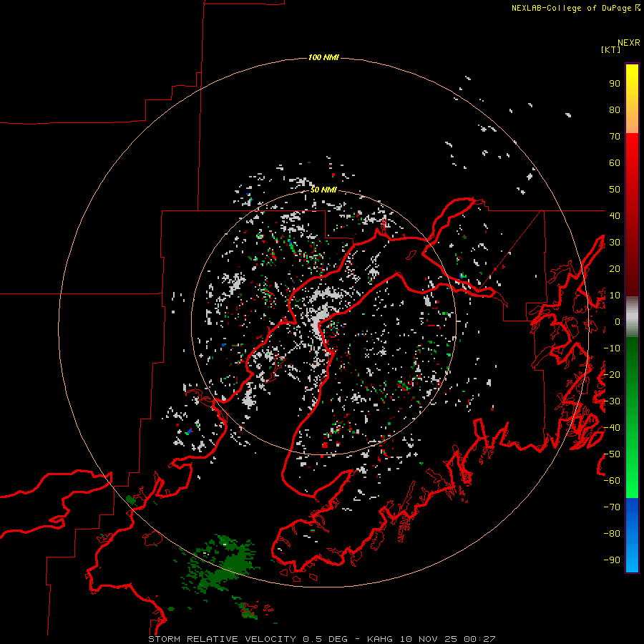
Task: Click the blue segment of the color bar
Action: tap(632, 535)
